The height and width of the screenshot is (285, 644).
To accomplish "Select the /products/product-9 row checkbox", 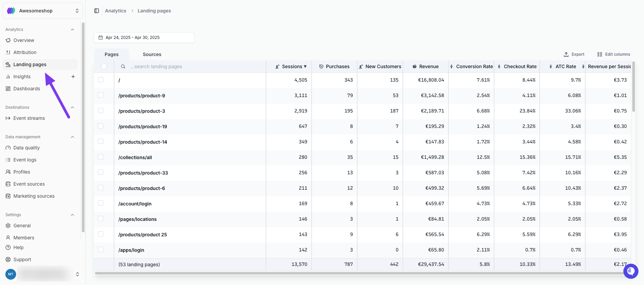I will (x=101, y=95).
